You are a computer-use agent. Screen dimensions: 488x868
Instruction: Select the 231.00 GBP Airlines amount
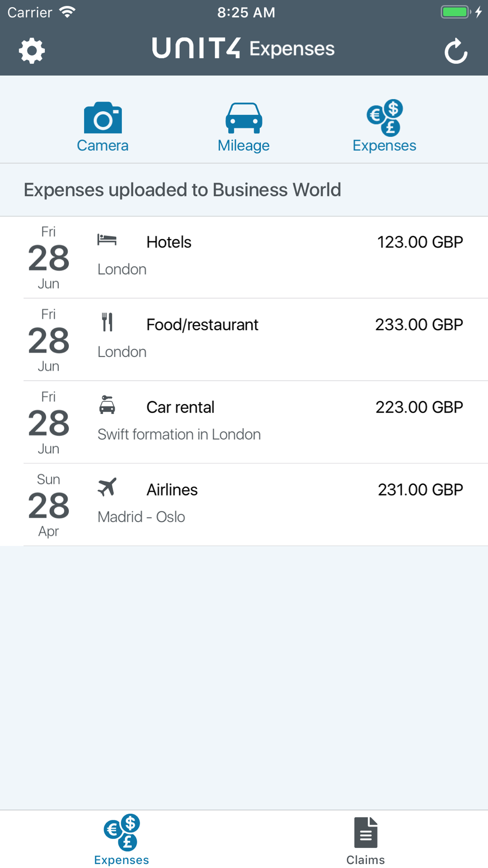click(420, 490)
